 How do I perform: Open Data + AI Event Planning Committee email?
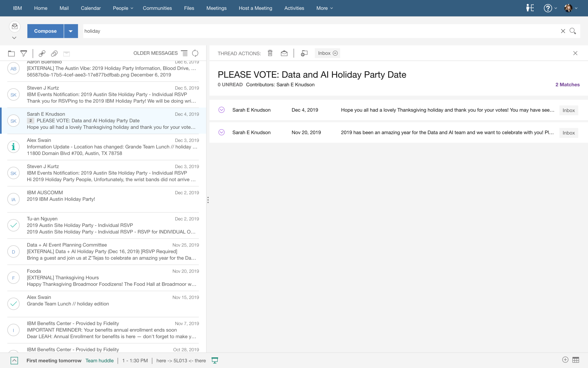pos(103,251)
